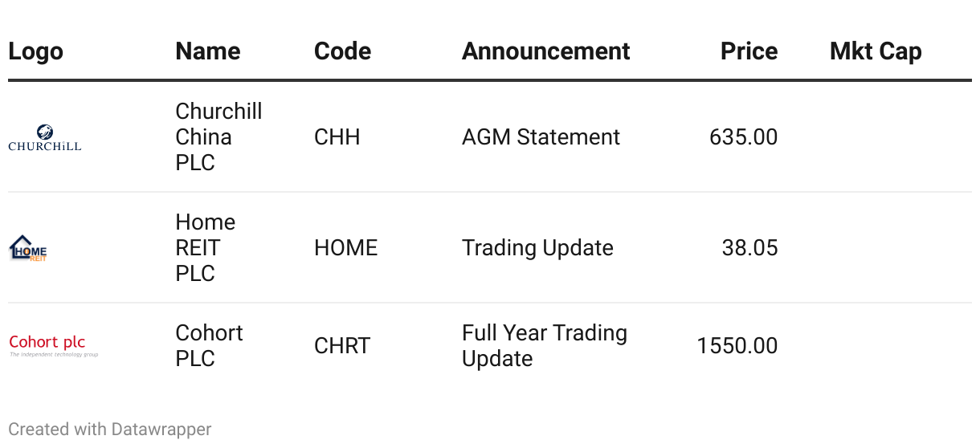980x448 pixels.
Task: Click the CHRT ticker code
Action: tap(342, 346)
